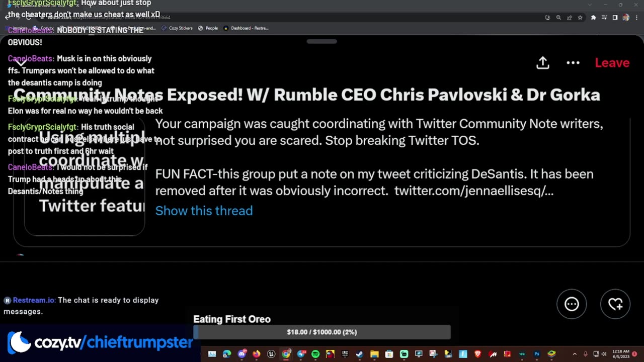Viewport: 644px width, 362px height.
Task: Open the browser profile avatar
Action: [626, 18]
